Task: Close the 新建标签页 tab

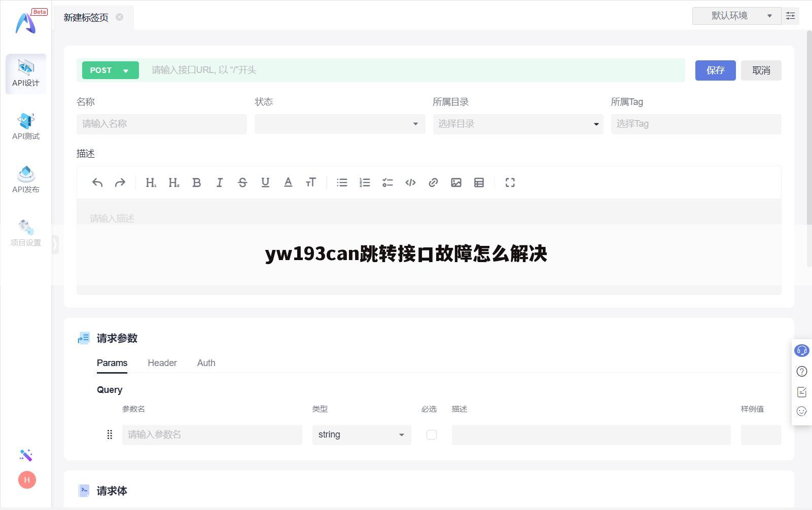Action: point(120,17)
